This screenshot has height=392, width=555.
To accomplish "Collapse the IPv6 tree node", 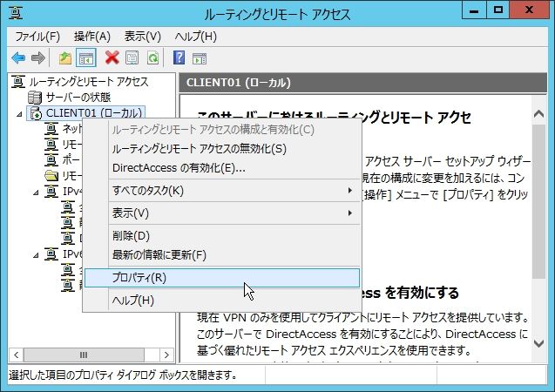I will (36, 255).
